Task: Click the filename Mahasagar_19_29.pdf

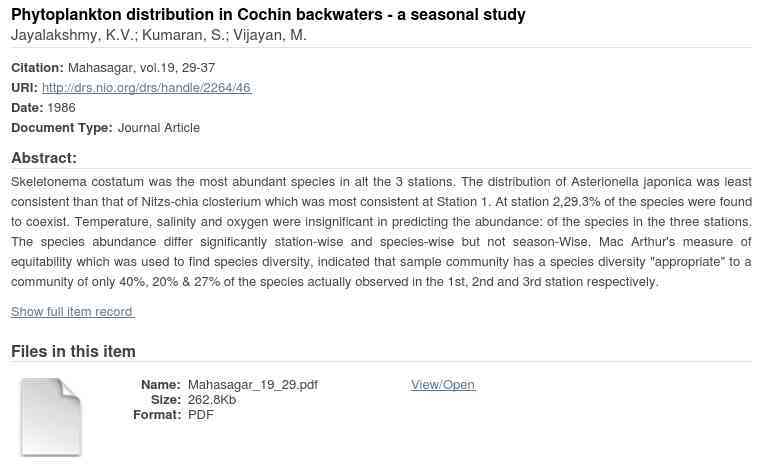Action: [253, 385]
